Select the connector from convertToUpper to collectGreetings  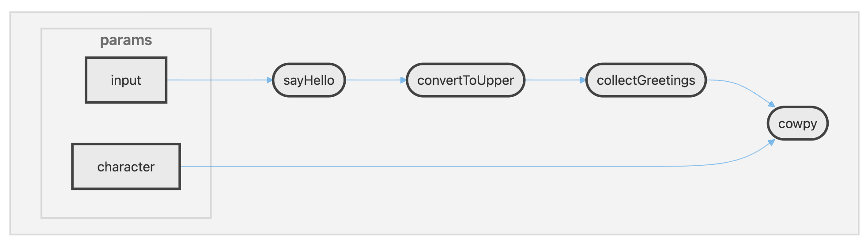[554, 80]
